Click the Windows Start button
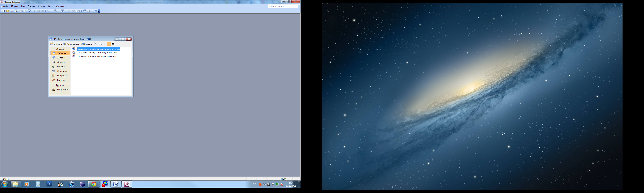 coord(5,184)
